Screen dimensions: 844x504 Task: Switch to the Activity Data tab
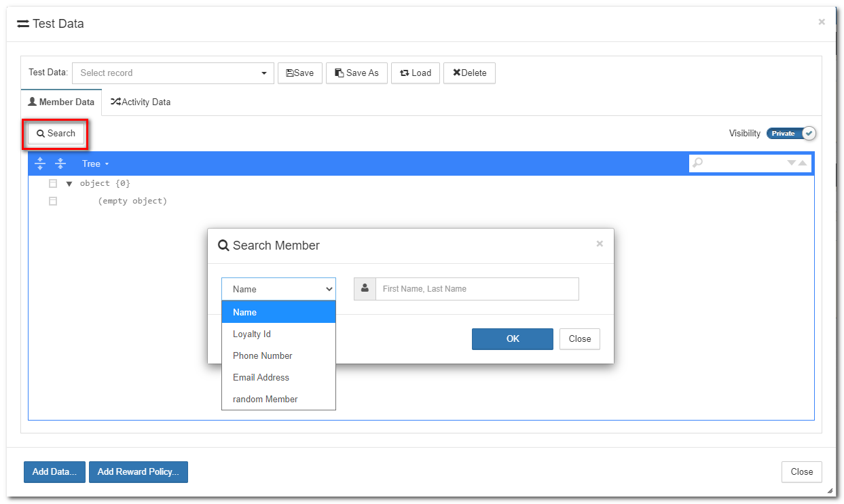[141, 102]
